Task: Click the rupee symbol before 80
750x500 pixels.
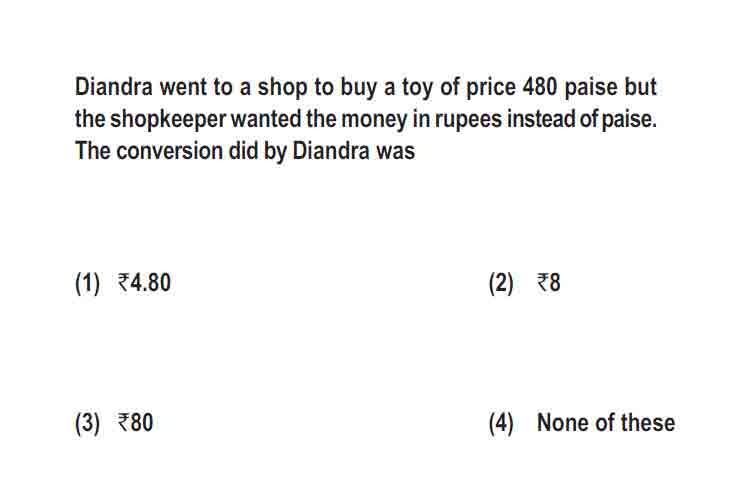Action: pos(123,423)
